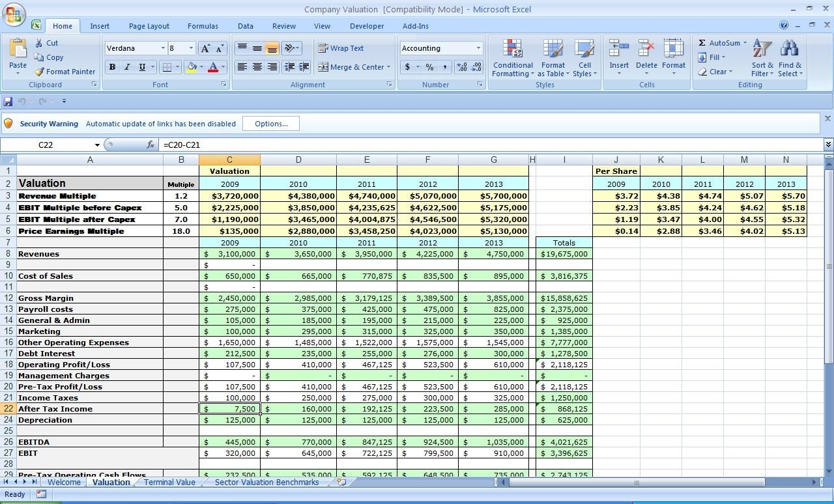Click the Percent Style icon
The height and width of the screenshot is (504, 834).
[429, 67]
